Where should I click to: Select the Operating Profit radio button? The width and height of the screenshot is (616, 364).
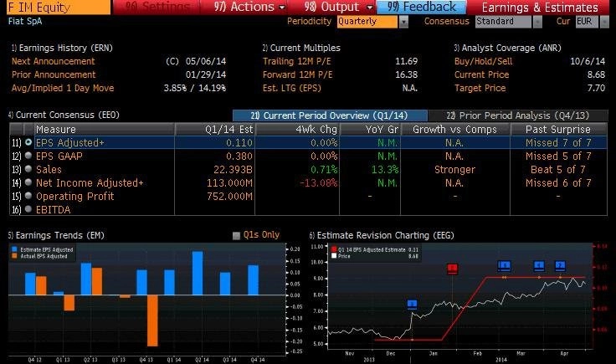pyautogui.click(x=28, y=196)
